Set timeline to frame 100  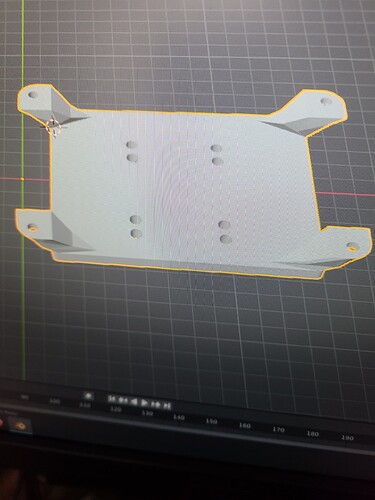(x=55, y=401)
